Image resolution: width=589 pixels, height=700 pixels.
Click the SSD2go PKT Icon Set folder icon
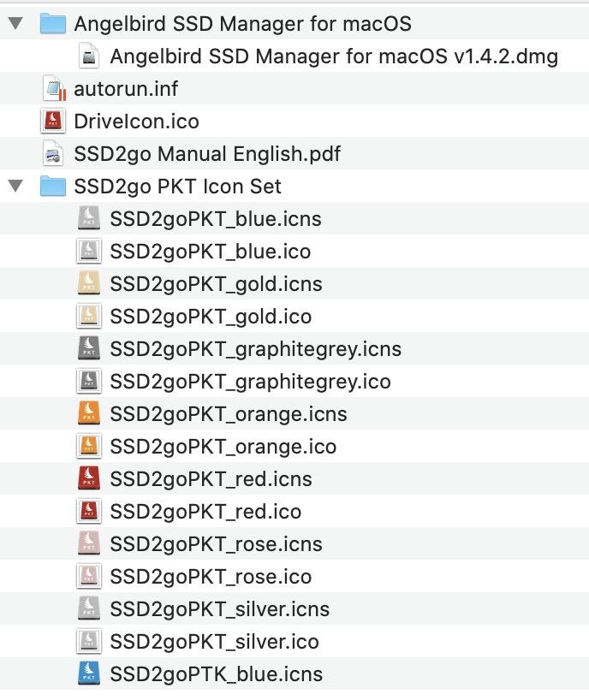click(x=54, y=186)
